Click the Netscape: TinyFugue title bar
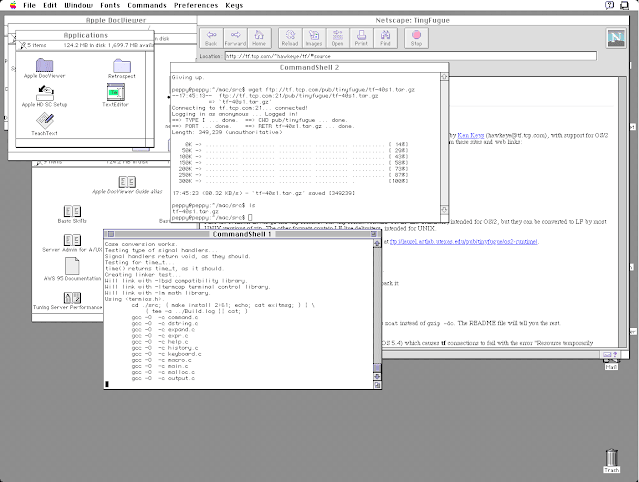Viewport: 639px width, 482px height. (413, 20)
